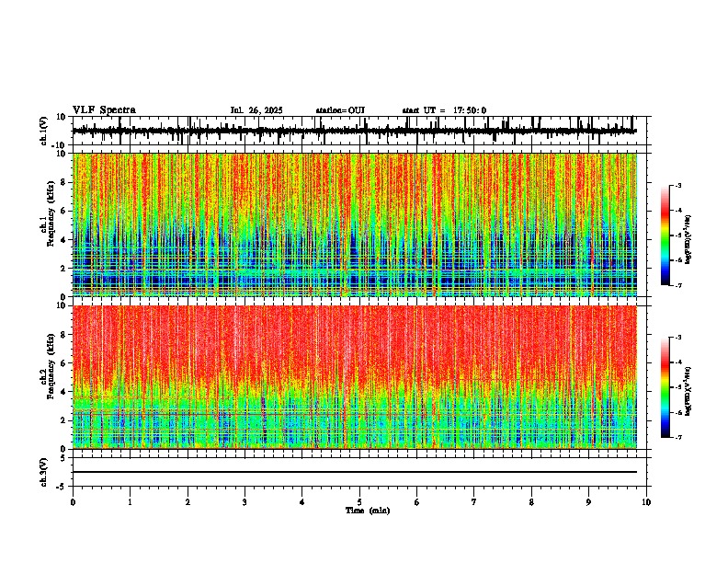728x563 pixels.
Task: Click the "5" tick on the ch.3(V) axis
Action: tap(63, 458)
